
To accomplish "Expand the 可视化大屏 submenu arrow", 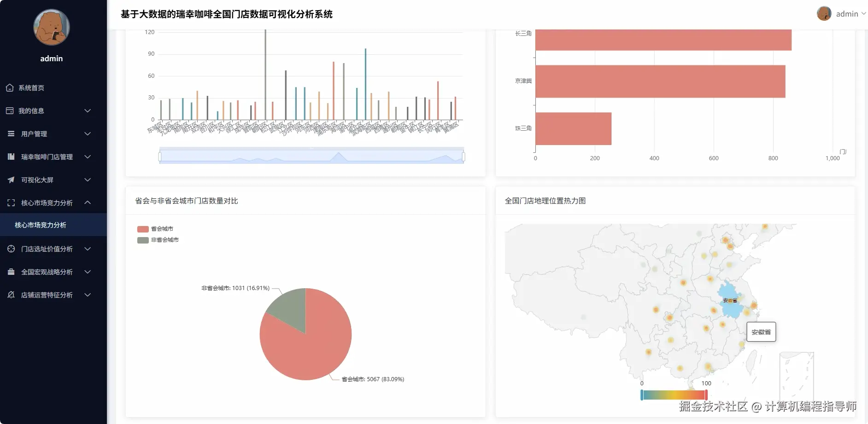I will [x=88, y=180].
